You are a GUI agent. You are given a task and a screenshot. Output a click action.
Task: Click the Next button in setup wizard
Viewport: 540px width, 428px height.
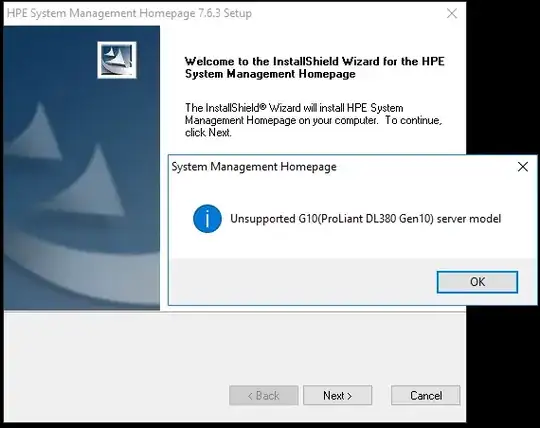(x=338, y=395)
